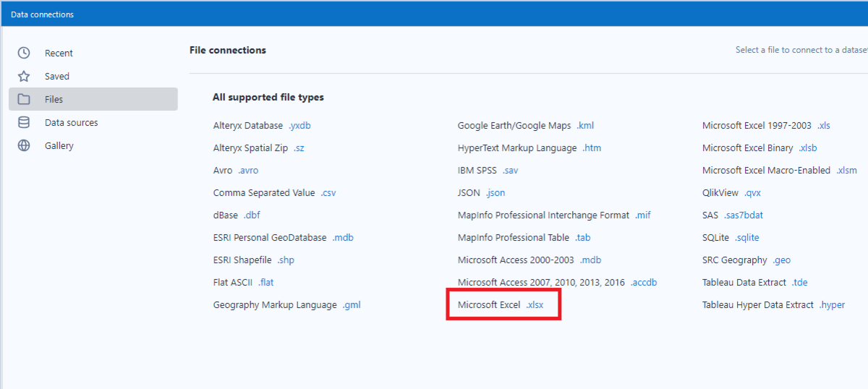Select Comma Separated Value .csv
The image size is (868, 389).
pos(274,193)
